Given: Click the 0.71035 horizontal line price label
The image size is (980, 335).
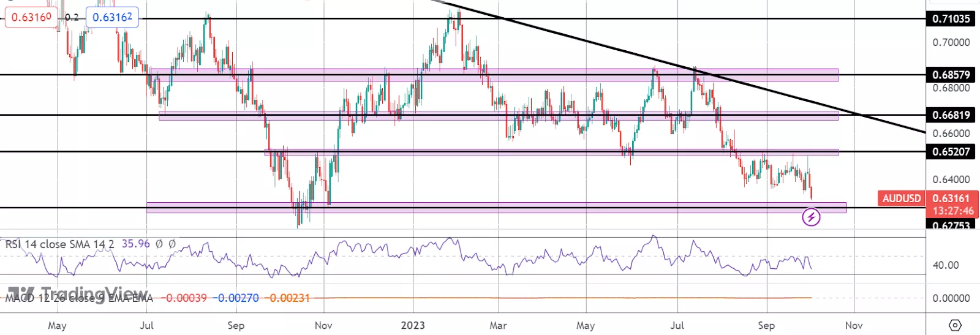Looking at the screenshot, I should click(x=951, y=18).
